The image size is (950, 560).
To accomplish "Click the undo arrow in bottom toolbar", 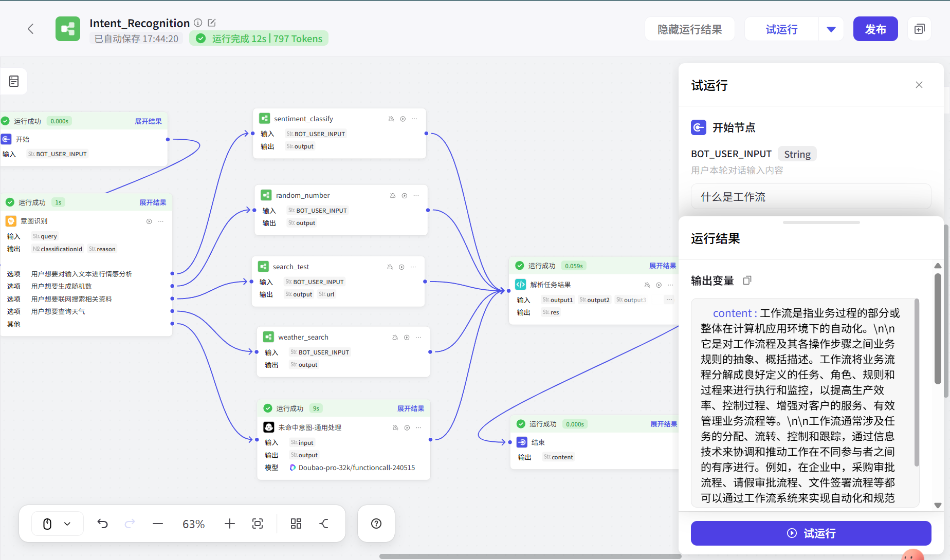I will [x=103, y=524].
